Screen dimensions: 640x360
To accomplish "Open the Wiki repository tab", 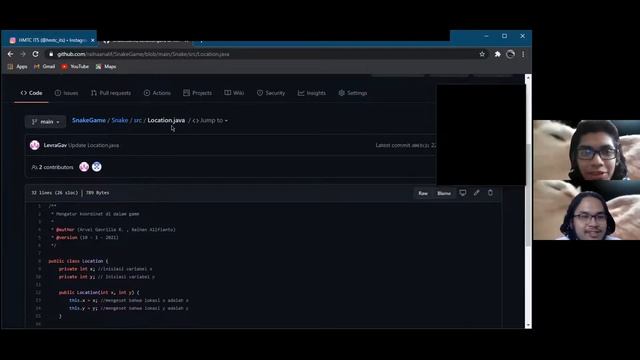I will pyautogui.click(x=234, y=93).
